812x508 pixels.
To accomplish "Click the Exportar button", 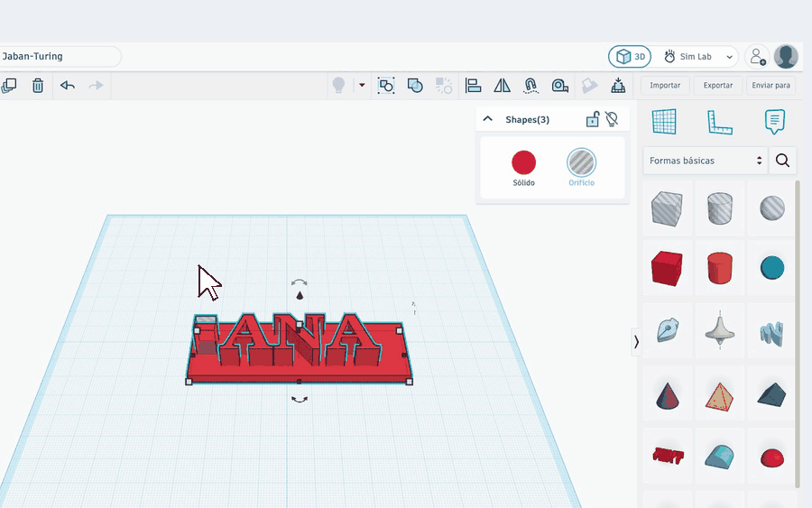I will 718,86.
